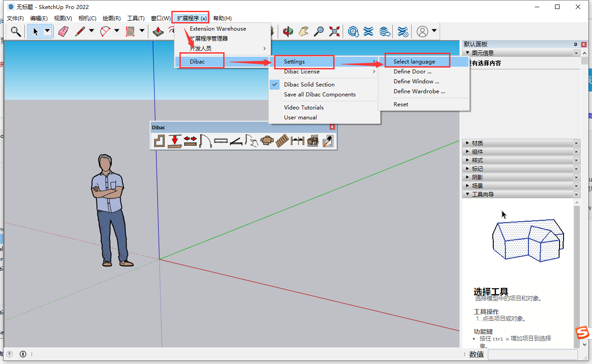
Task: Toggle the checked Dibac Solid Section option
Action: [x=309, y=84]
